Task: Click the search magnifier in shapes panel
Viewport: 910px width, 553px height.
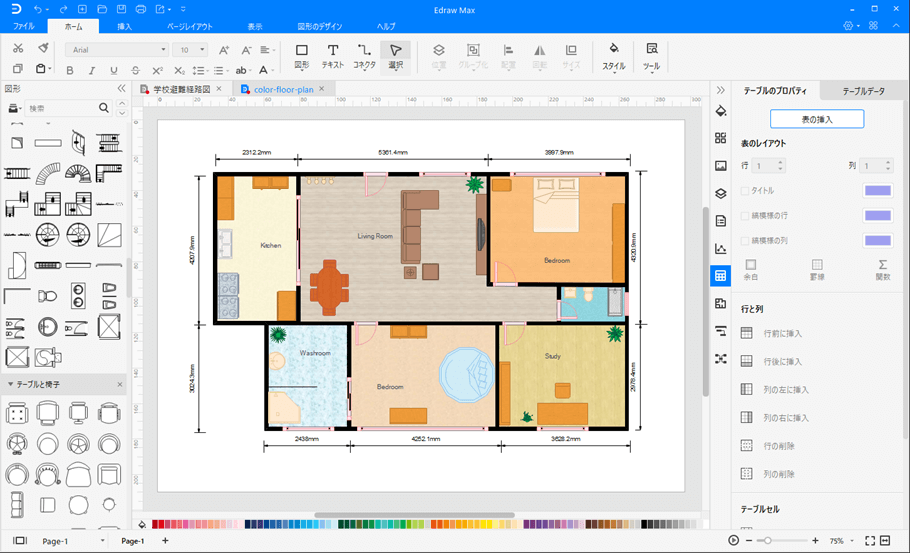Action: 104,108
